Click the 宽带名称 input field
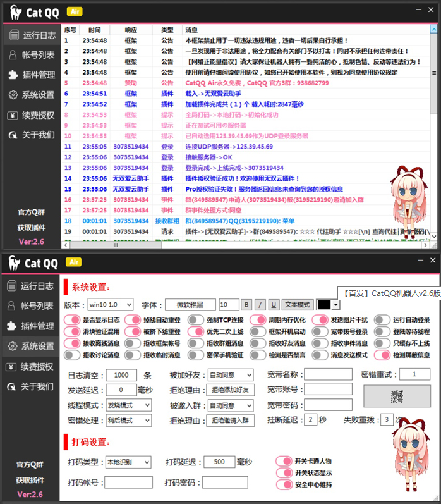Viewport: 441px width, 504px height. click(329, 374)
